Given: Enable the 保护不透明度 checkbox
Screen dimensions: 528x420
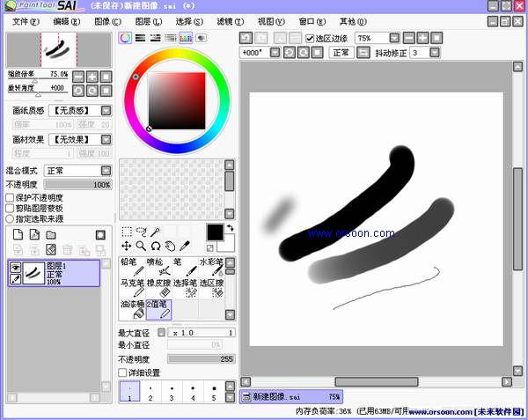Looking at the screenshot, I should (x=11, y=198).
